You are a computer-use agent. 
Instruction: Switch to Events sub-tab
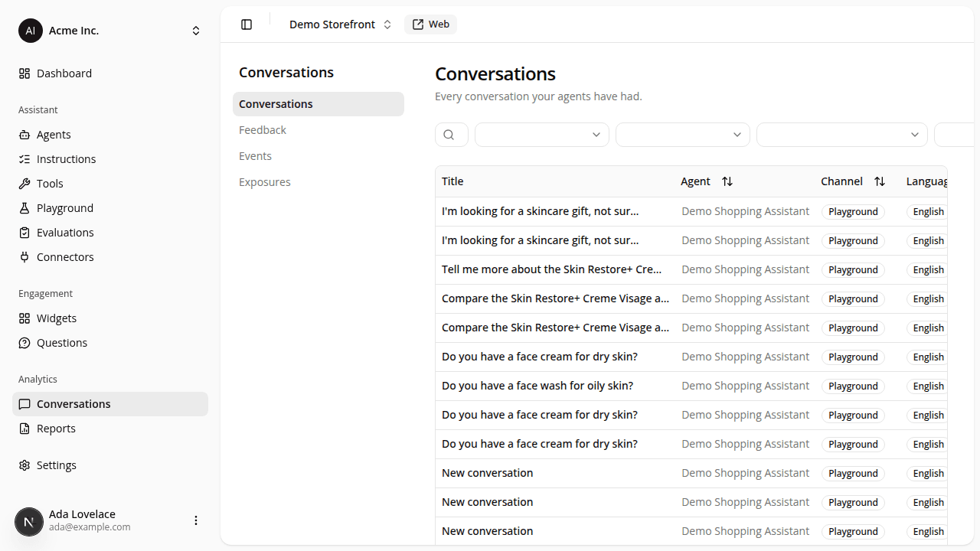318,156
